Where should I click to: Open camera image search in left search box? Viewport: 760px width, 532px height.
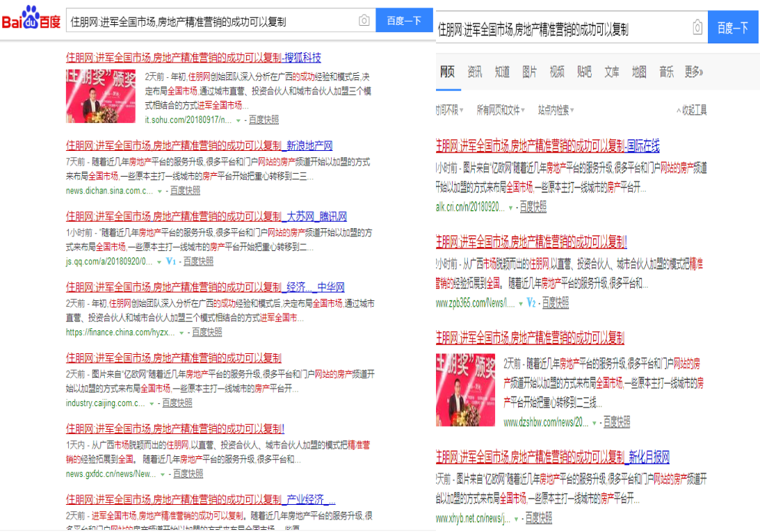[x=364, y=20]
